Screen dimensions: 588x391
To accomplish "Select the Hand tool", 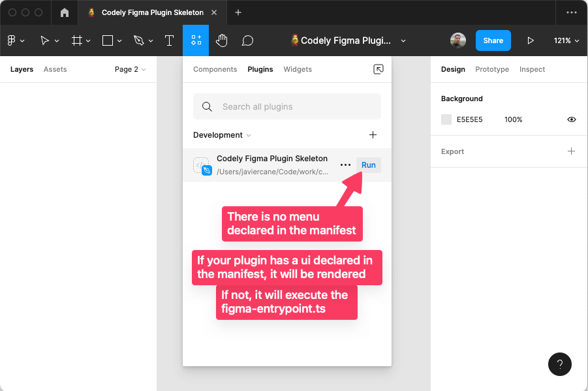I will point(222,40).
